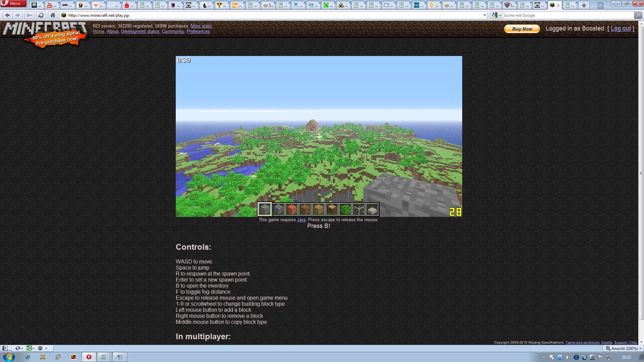Open the address bar history dropdown

(x=485, y=15)
